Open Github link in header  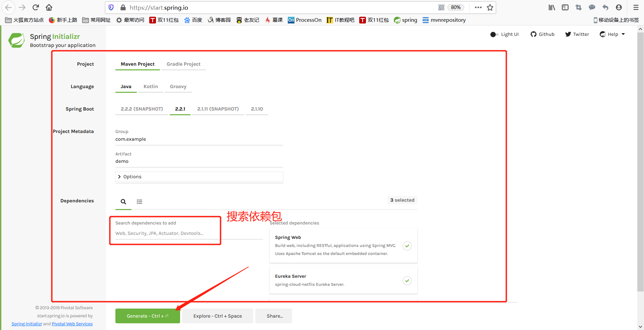click(542, 34)
